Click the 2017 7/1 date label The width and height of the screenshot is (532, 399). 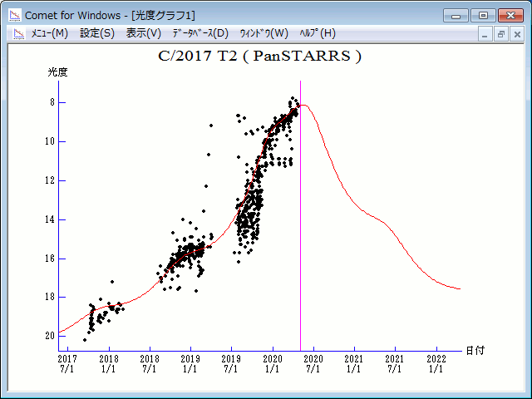[67, 364]
